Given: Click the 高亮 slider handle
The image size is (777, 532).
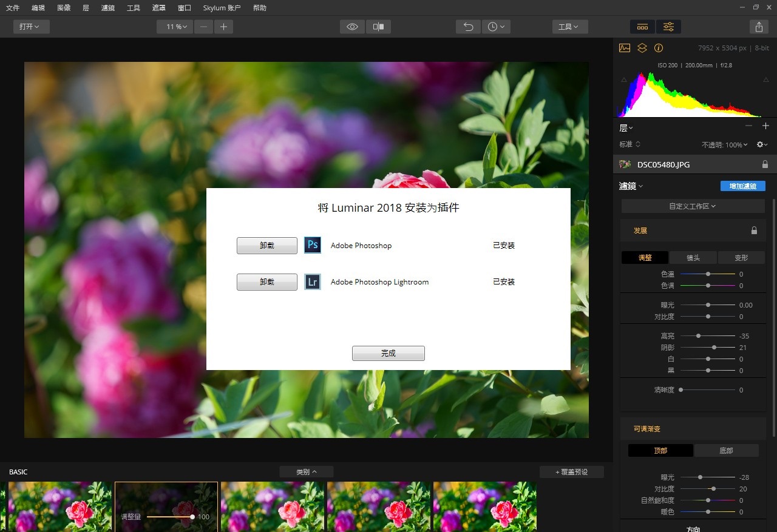Looking at the screenshot, I should point(698,335).
